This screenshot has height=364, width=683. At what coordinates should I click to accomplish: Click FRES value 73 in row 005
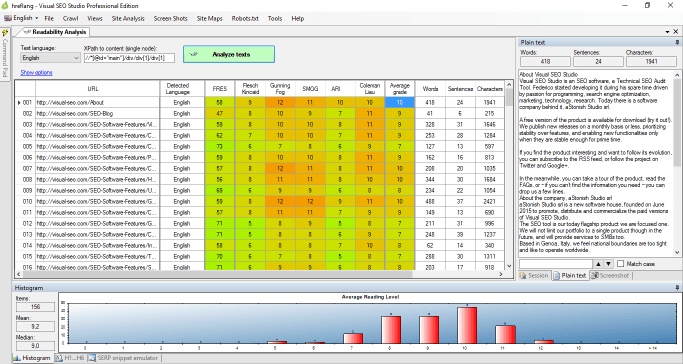(x=220, y=147)
